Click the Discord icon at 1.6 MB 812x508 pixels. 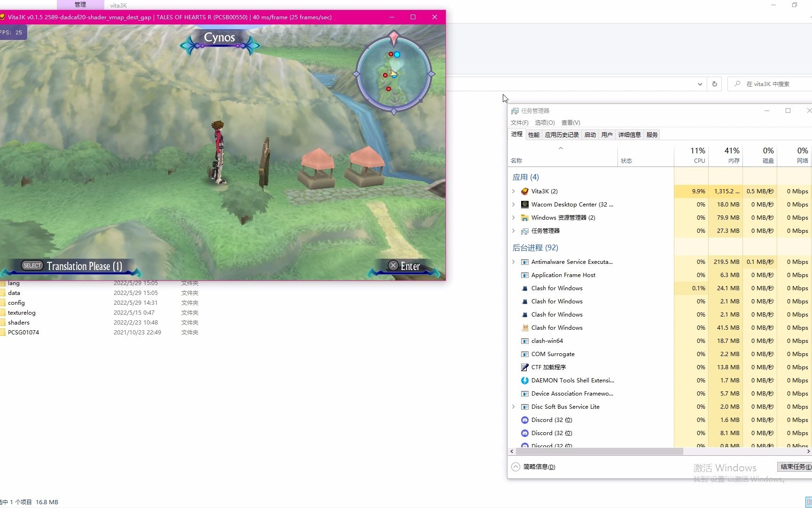(x=525, y=420)
